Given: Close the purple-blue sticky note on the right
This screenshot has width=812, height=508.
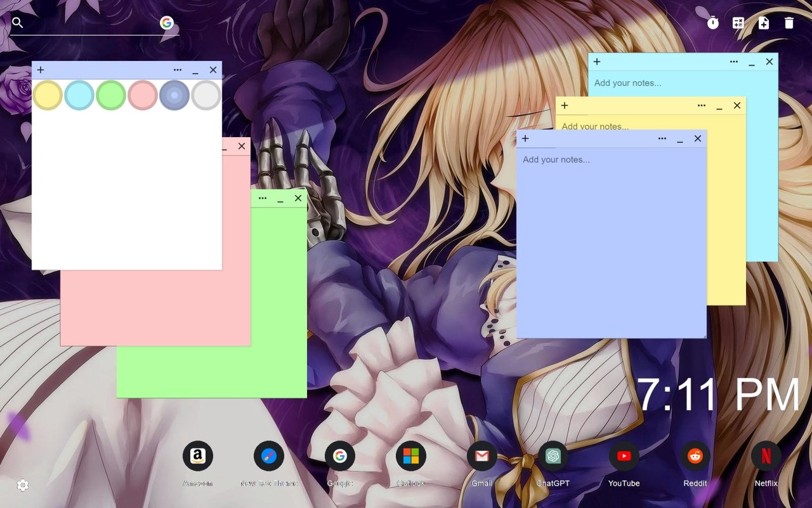Looking at the screenshot, I should tap(698, 138).
